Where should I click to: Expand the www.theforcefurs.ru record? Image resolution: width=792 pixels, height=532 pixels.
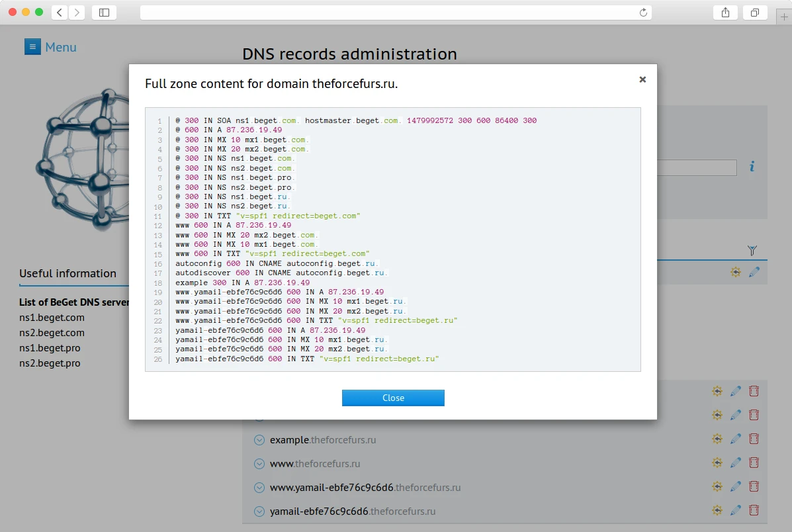[x=259, y=464]
